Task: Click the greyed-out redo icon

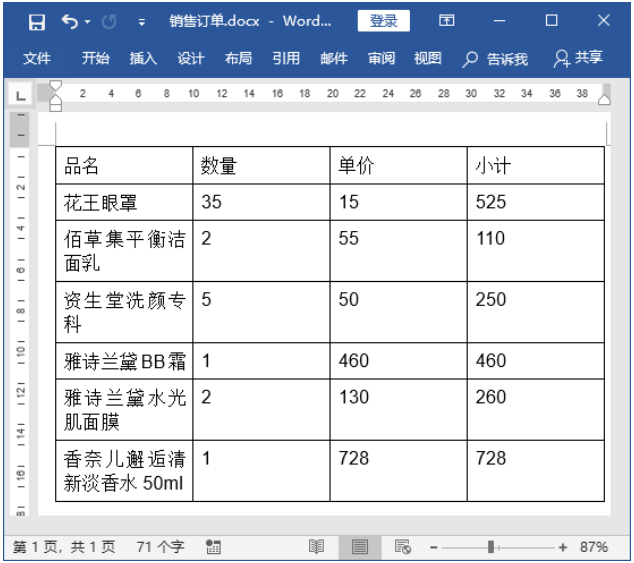Action: coord(109,21)
